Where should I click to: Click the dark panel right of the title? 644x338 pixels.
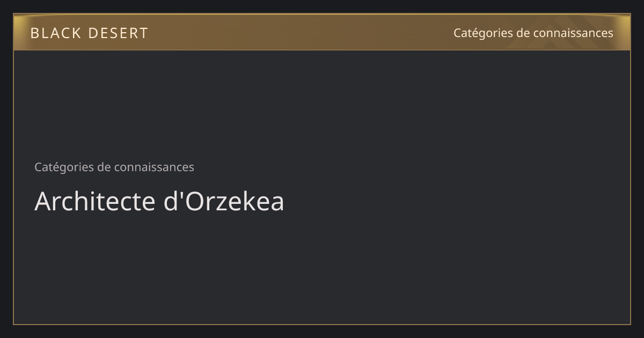pyautogui.click(x=456, y=201)
